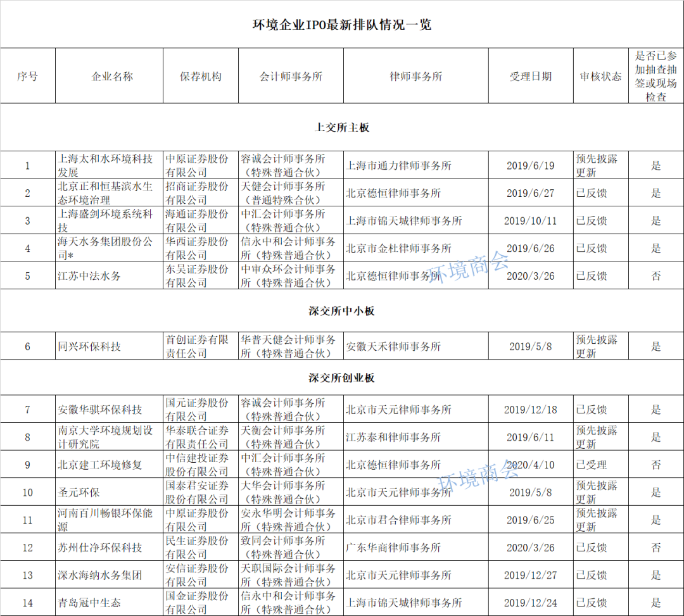The width and height of the screenshot is (684, 616).
Task: Select the 律师事务所 column header
Action: [x=416, y=77]
